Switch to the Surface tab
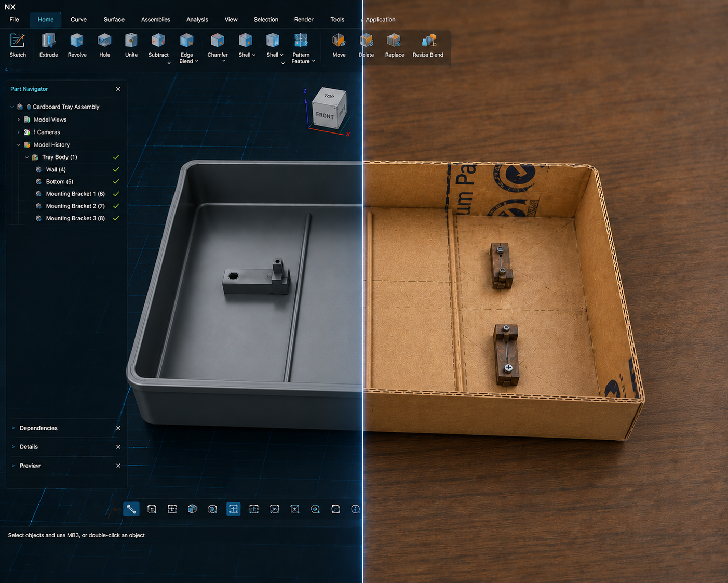 pyautogui.click(x=114, y=19)
